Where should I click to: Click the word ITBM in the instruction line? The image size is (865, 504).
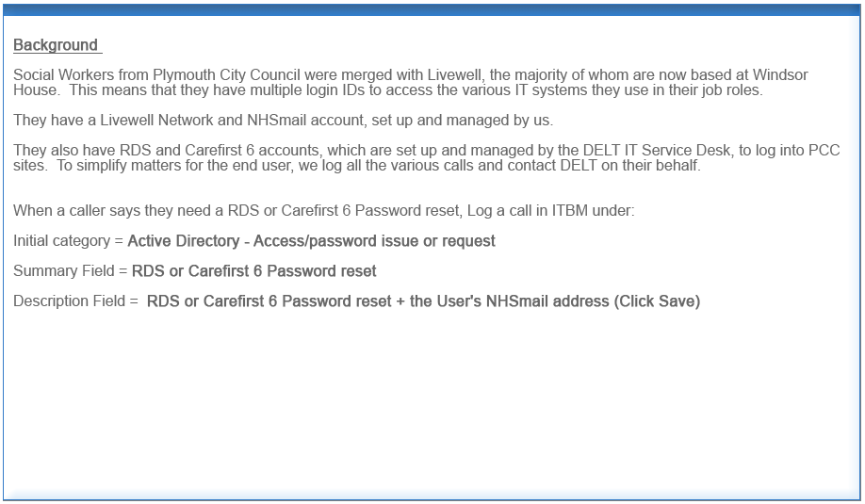click(570, 211)
